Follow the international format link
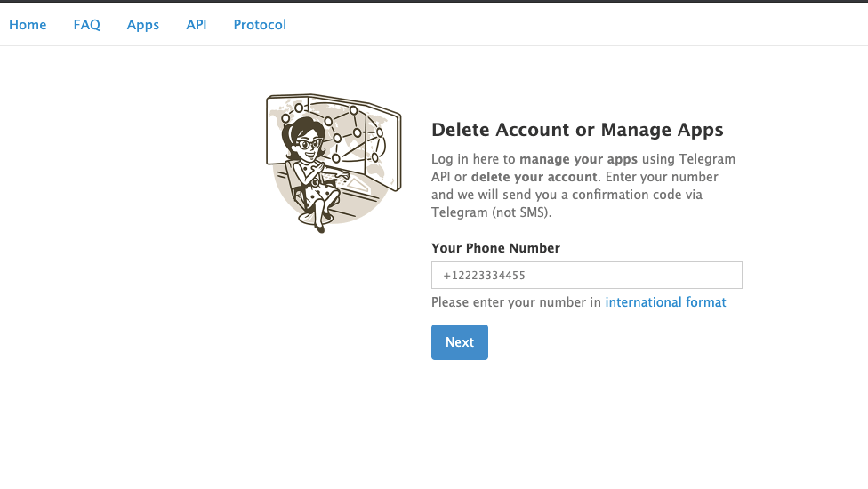The width and height of the screenshot is (868, 489). pyautogui.click(x=665, y=302)
